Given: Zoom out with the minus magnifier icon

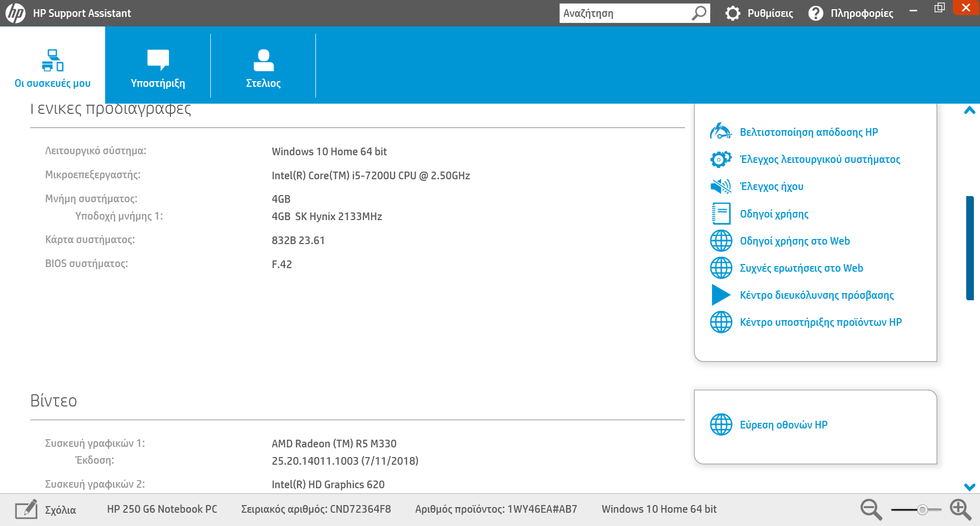Looking at the screenshot, I should pyautogui.click(x=871, y=509).
